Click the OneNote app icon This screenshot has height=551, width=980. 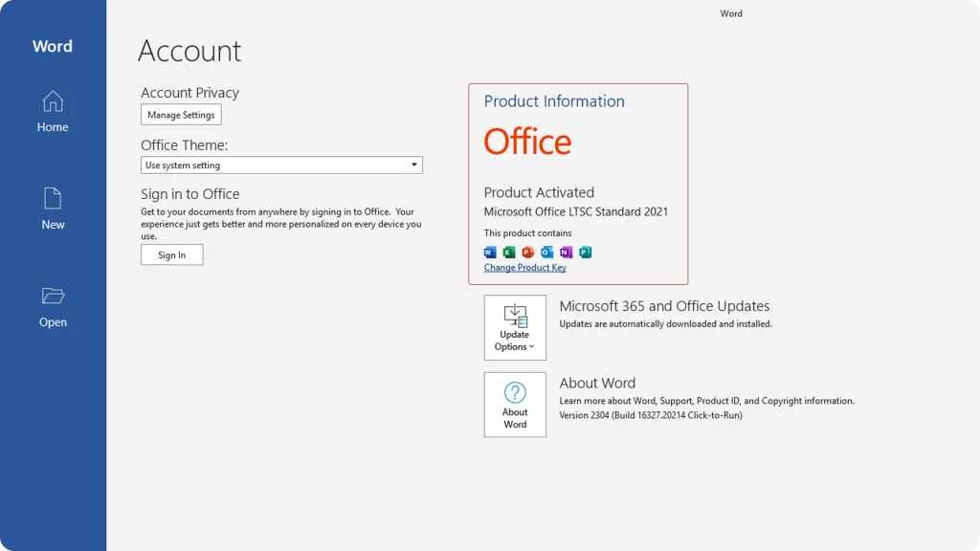pyautogui.click(x=567, y=253)
